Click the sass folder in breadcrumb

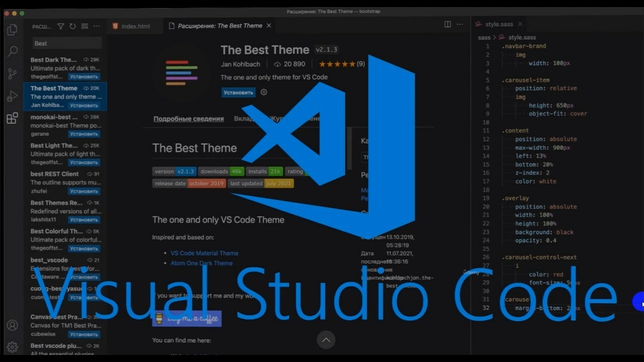click(x=484, y=38)
